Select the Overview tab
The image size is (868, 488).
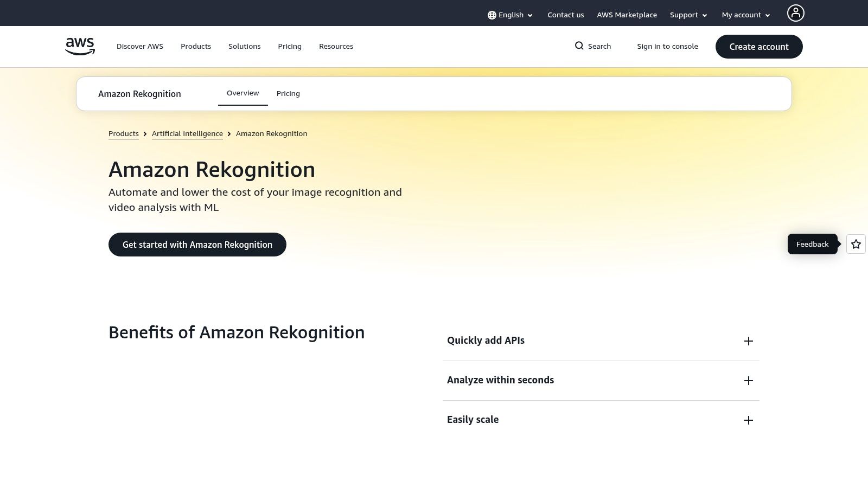click(x=243, y=93)
